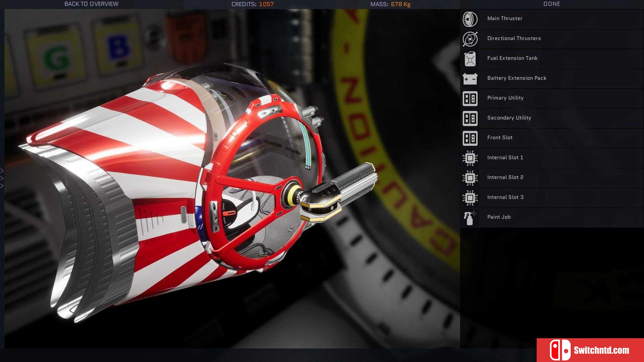
Task: Open the Internal Slot 1 label
Action: 505,158
